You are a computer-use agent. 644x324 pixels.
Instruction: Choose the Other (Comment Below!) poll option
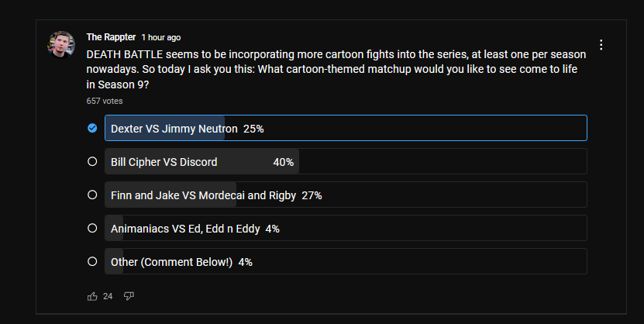coord(346,261)
